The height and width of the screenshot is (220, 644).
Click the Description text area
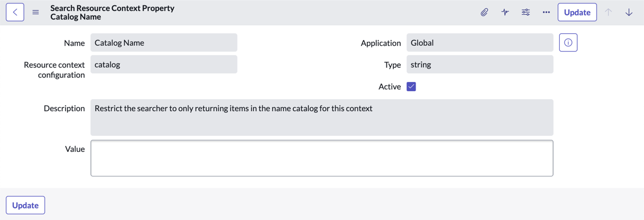[x=322, y=117]
